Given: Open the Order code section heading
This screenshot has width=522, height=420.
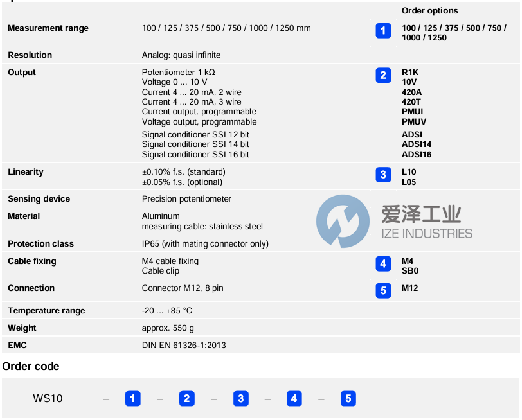Looking at the screenshot, I should (30, 366).
